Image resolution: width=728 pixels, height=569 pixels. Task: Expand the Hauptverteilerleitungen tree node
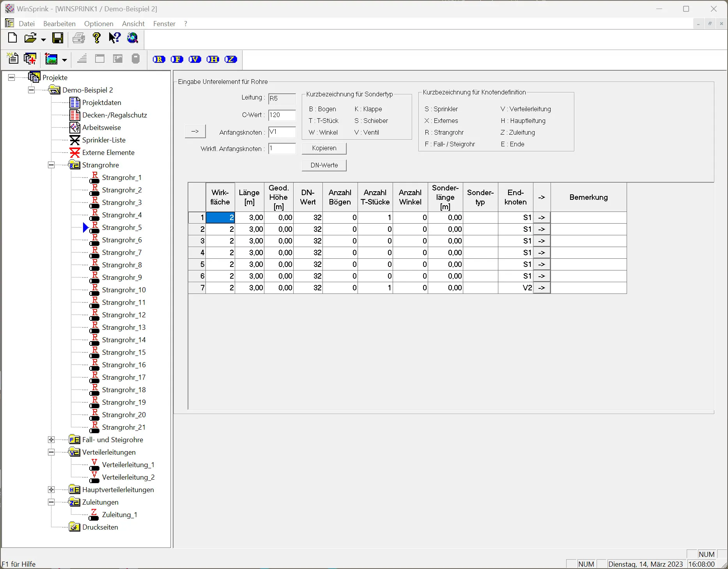51,490
